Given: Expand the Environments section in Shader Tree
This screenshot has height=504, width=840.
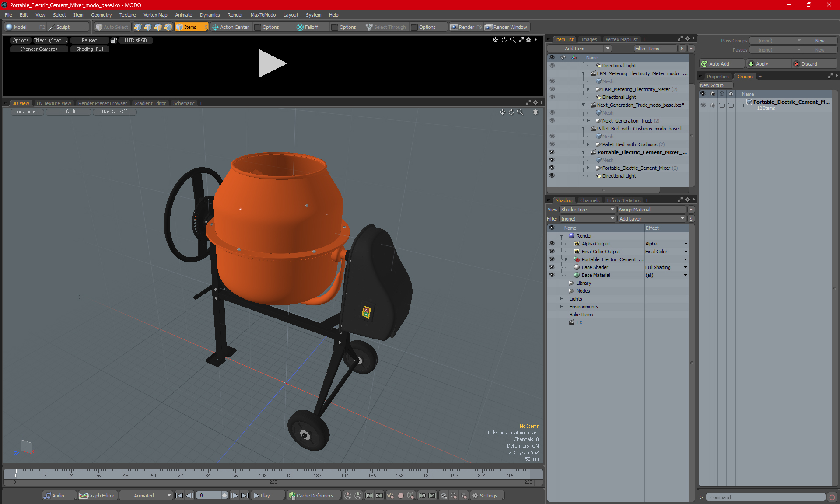Looking at the screenshot, I should (x=561, y=307).
